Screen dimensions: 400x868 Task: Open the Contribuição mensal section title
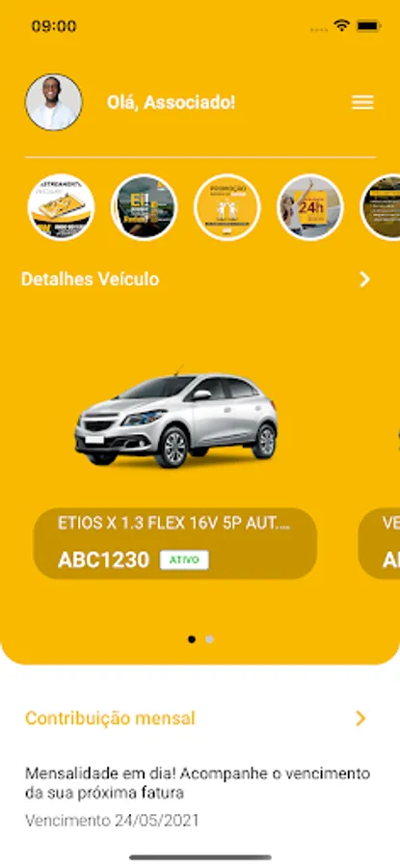coord(110,719)
